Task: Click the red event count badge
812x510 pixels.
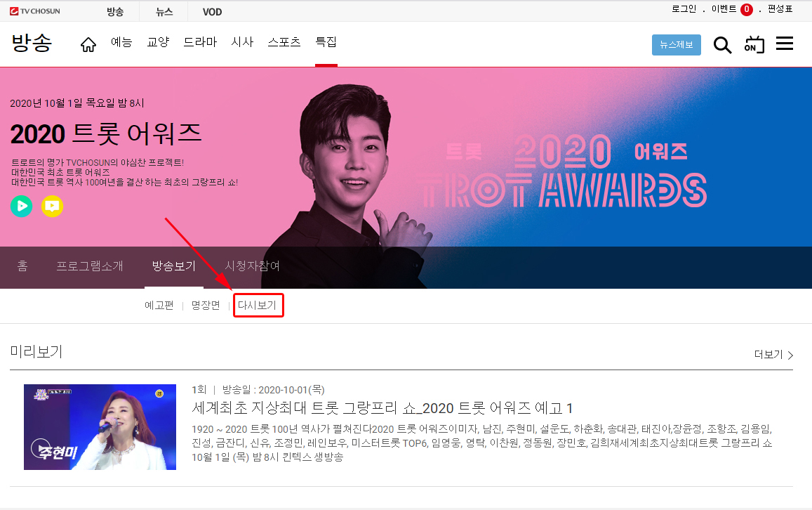Action: click(x=746, y=9)
